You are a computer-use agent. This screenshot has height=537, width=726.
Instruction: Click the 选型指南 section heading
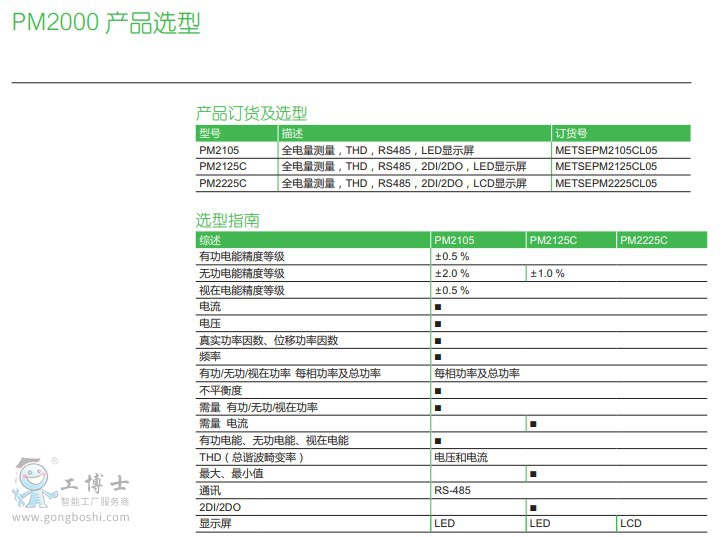[227, 220]
